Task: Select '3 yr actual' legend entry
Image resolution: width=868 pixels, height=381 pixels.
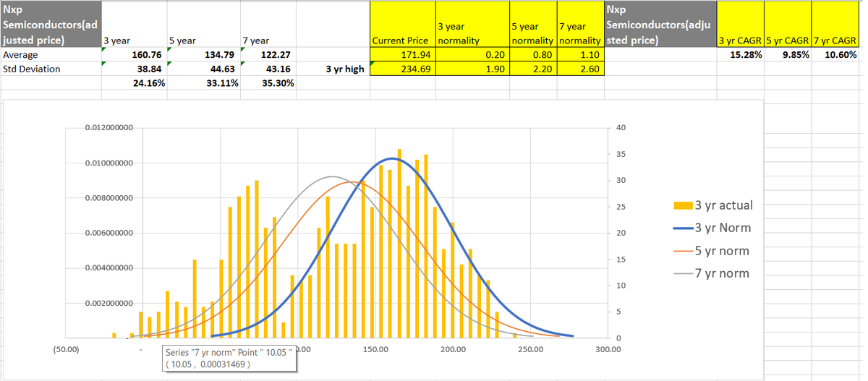Action: [713, 205]
